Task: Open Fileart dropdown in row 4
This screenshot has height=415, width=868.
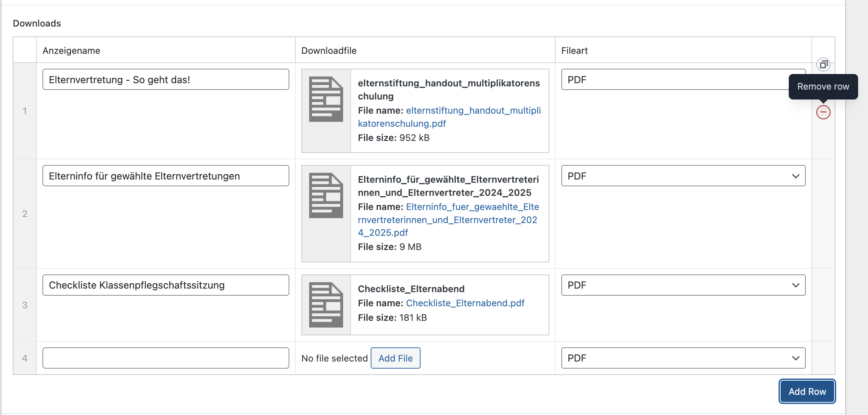Action: 683,358
